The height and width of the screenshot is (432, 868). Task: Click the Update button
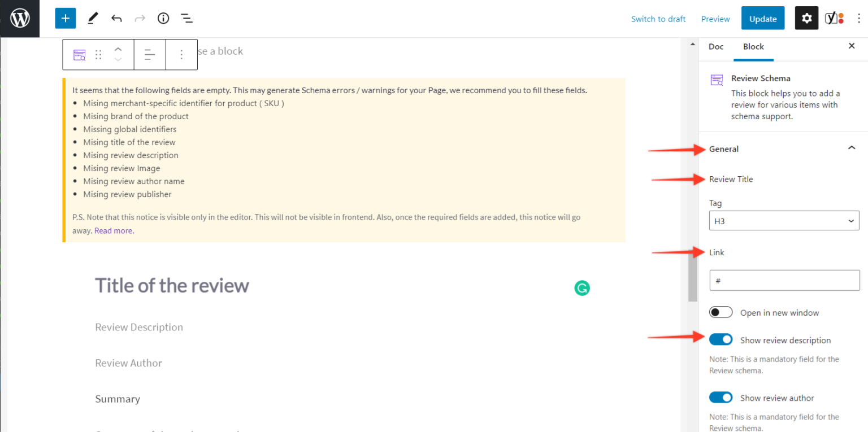(x=762, y=19)
